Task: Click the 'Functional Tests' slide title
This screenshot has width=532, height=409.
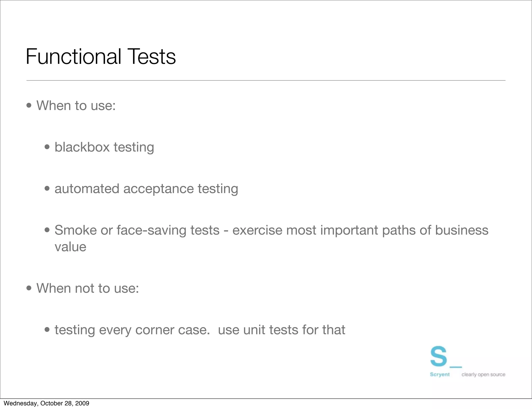Action: pyautogui.click(x=101, y=57)
